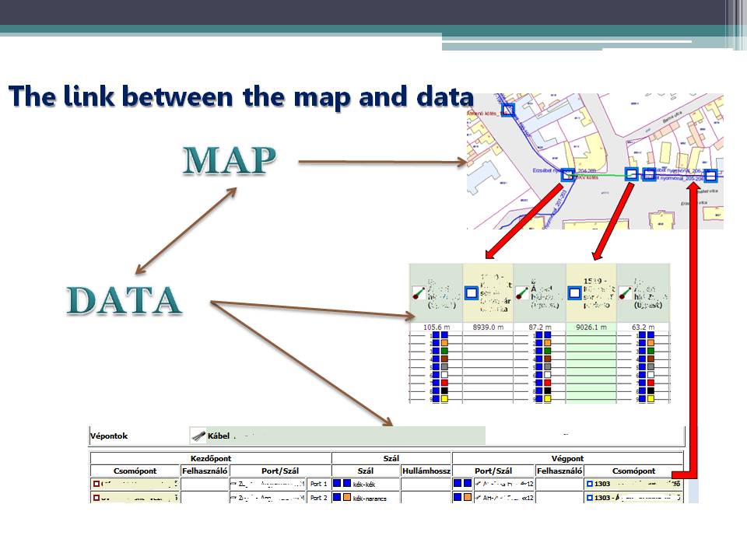
Task: Click the Port/Szál header under Végpont
Action: pyautogui.click(x=493, y=471)
